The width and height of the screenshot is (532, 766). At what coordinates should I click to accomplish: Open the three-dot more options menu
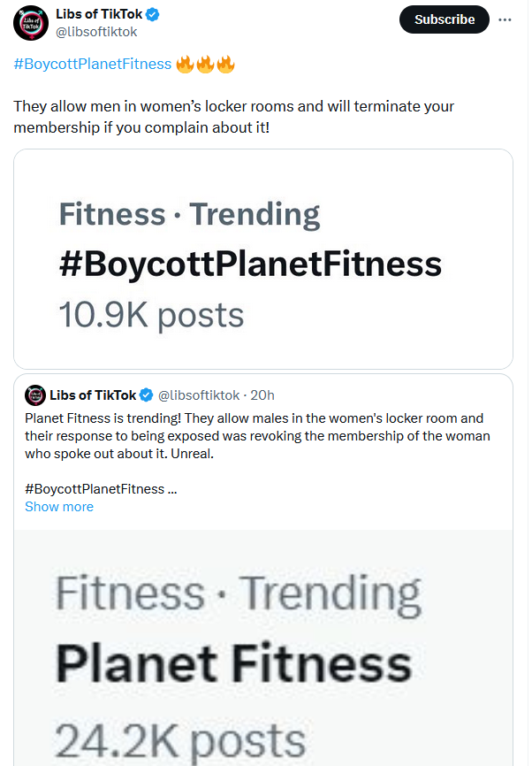pos(505,19)
